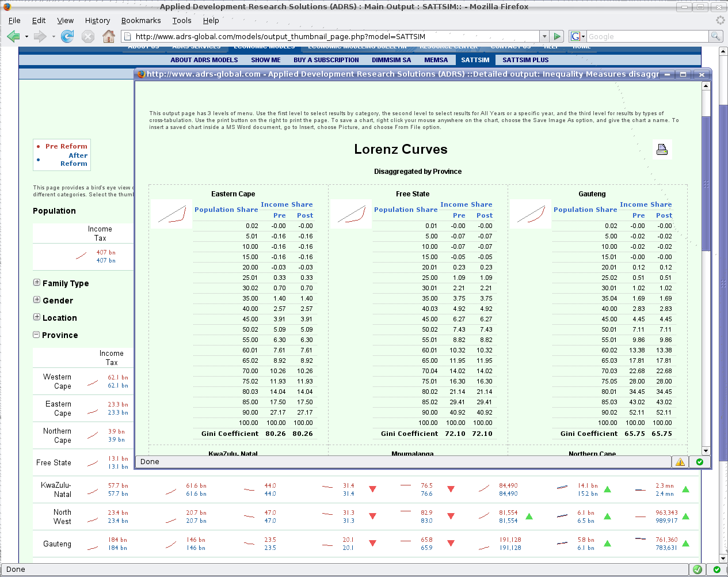Click the popup warning triangle status icon
This screenshot has height=577, width=728.
click(x=680, y=462)
